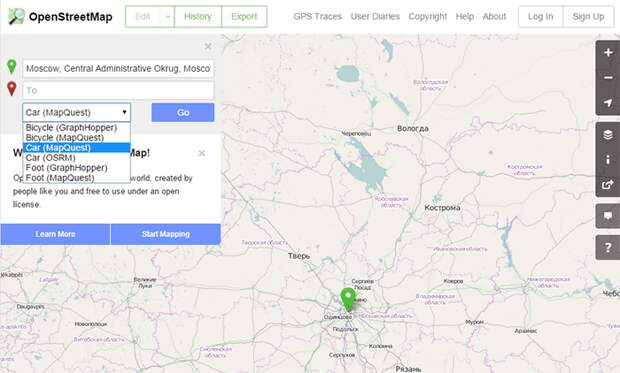Activate the query features question icon
Viewport: 620px width, 373px height.
pyautogui.click(x=608, y=248)
